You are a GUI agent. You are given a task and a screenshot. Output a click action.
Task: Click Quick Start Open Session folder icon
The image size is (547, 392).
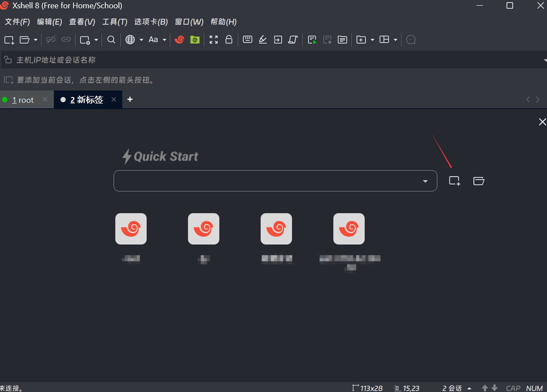coord(479,181)
